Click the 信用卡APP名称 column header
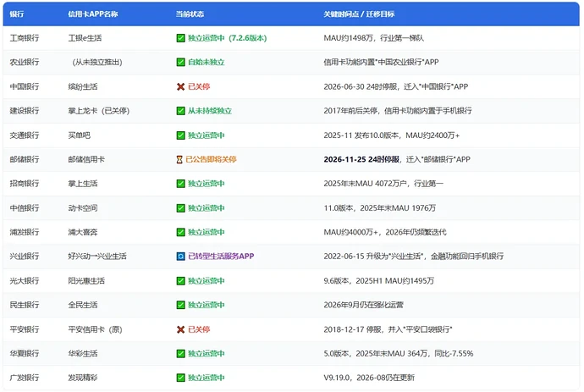The height and width of the screenshot is (392, 584). pyautogui.click(x=93, y=14)
